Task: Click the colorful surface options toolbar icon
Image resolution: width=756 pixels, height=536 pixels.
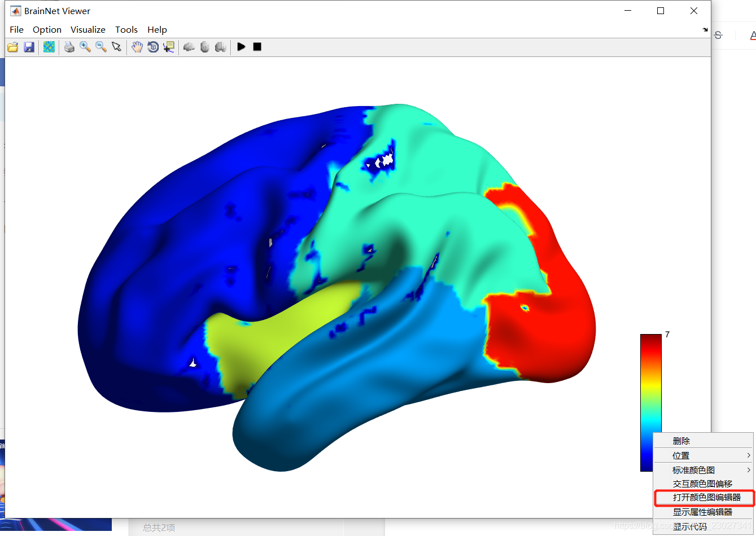Action: point(49,47)
